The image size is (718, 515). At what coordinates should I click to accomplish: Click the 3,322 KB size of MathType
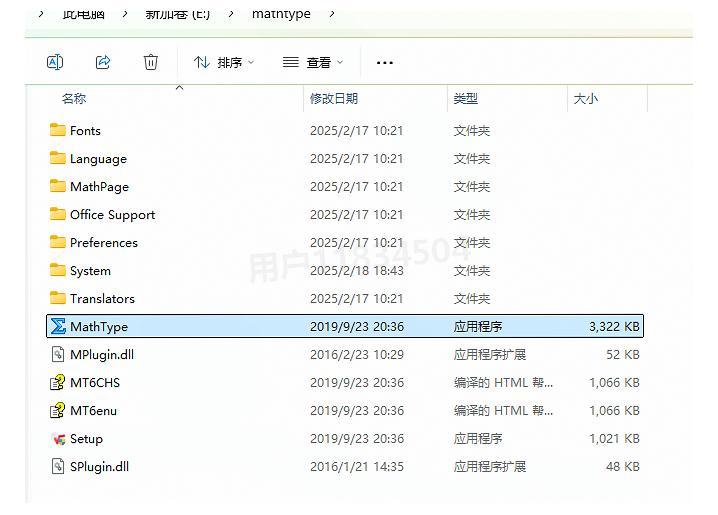click(x=614, y=327)
